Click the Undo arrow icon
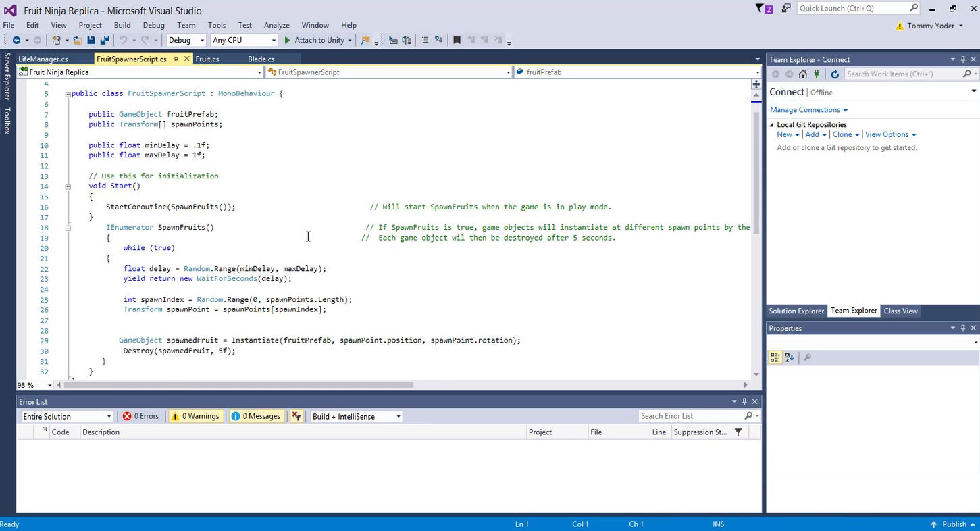Screen dimensions: 980x531 [x=123, y=40]
